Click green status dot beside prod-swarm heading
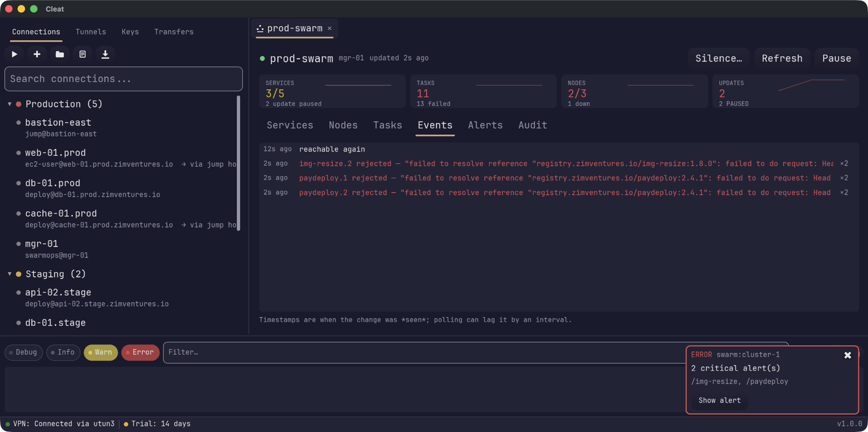Image resolution: width=868 pixels, height=432 pixels. point(262,58)
